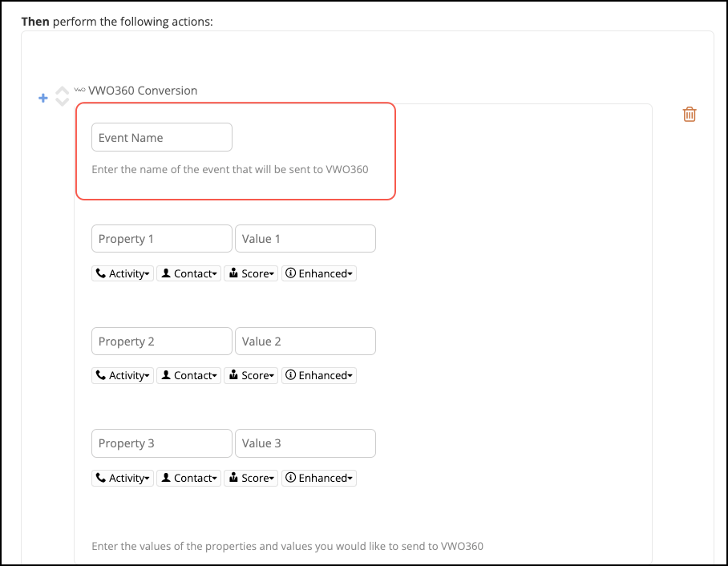Screen dimensions: 728x566
Task: Expand the Contact dropdown under Property 1
Action: click(188, 273)
